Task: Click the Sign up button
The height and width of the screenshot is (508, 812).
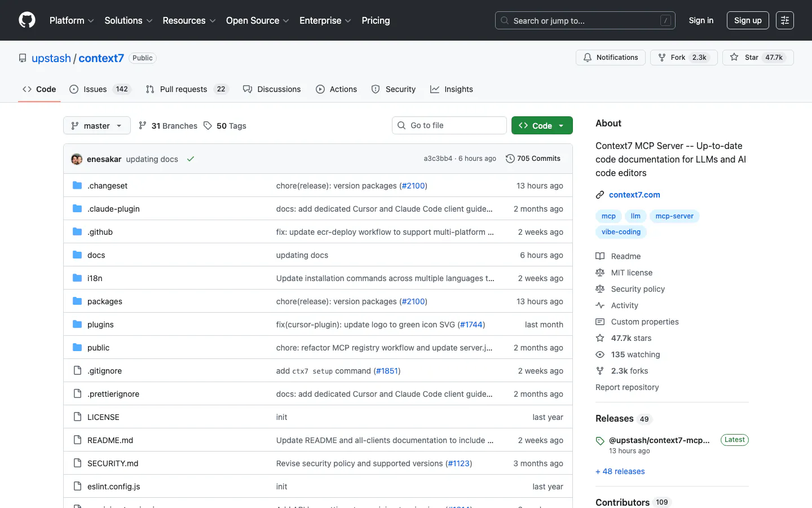Action: pos(748,20)
